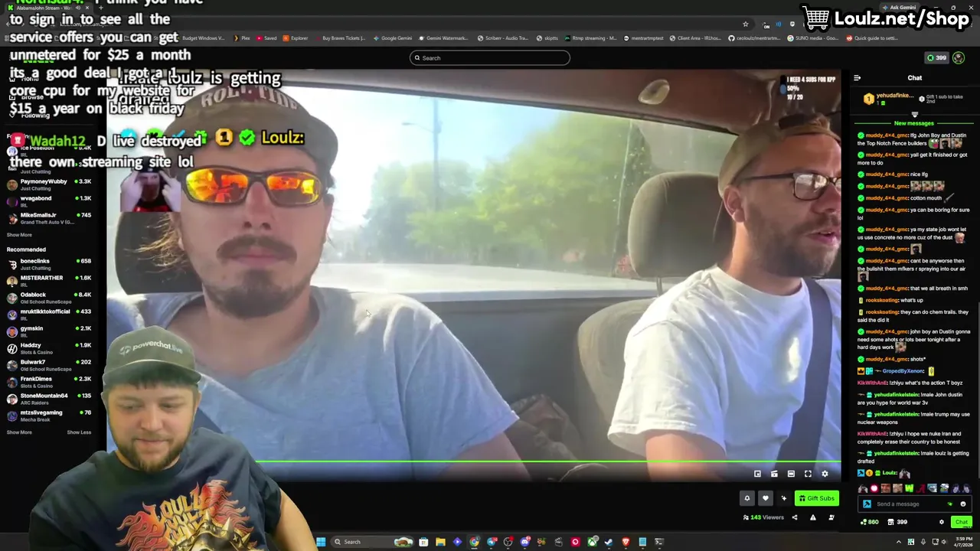Open the user avatar menu top right
Viewport: 980px width, 551px height.
pos(959,57)
